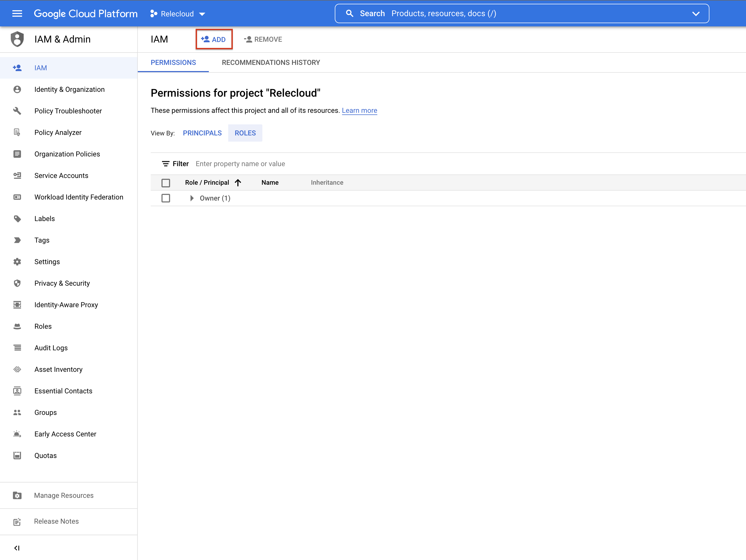The image size is (746, 560).
Task: Click the Identity & Organization person icon
Action: [17, 89]
